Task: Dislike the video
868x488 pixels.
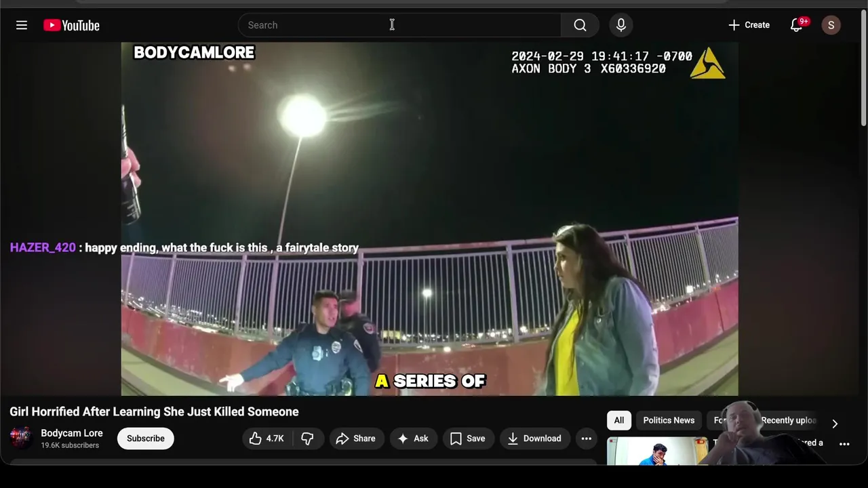Action: click(307, 439)
